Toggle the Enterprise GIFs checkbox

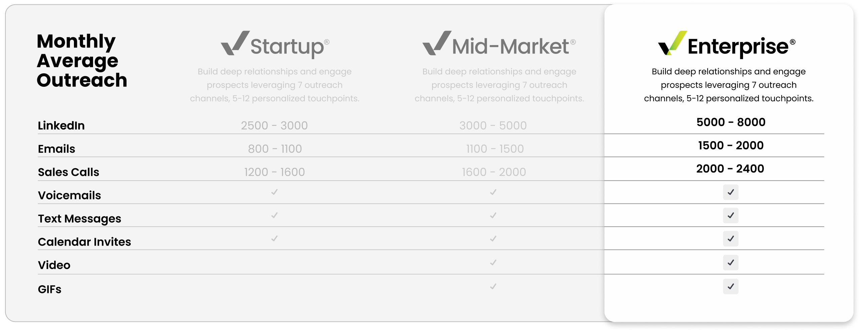tap(731, 287)
